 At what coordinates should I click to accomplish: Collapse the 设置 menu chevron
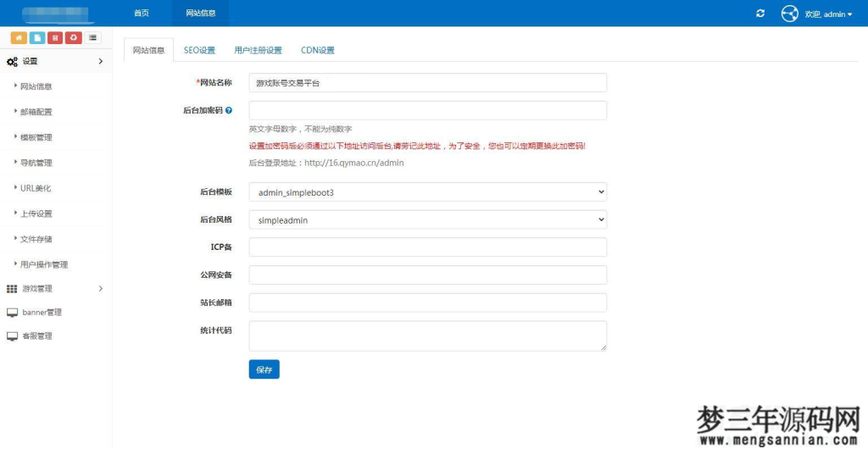[x=100, y=61]
